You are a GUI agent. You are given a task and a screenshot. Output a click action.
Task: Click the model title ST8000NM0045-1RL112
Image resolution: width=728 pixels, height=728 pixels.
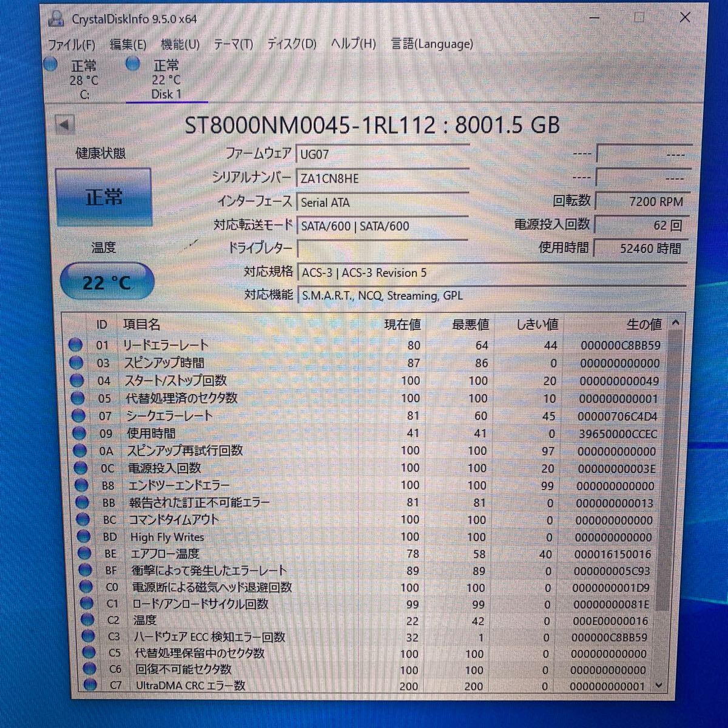click(x=310, y=125)
